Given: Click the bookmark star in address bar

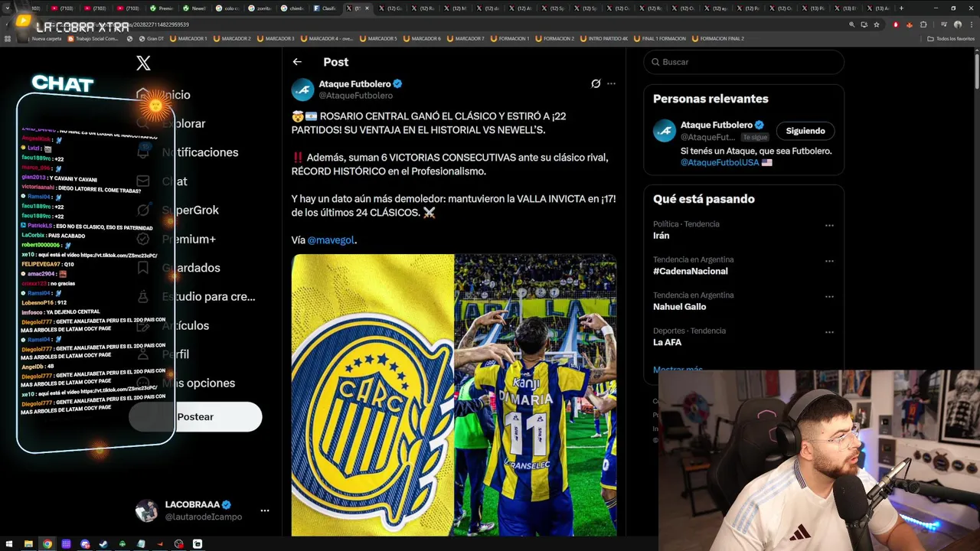Looking at the screenshot, I should (877, 24).
